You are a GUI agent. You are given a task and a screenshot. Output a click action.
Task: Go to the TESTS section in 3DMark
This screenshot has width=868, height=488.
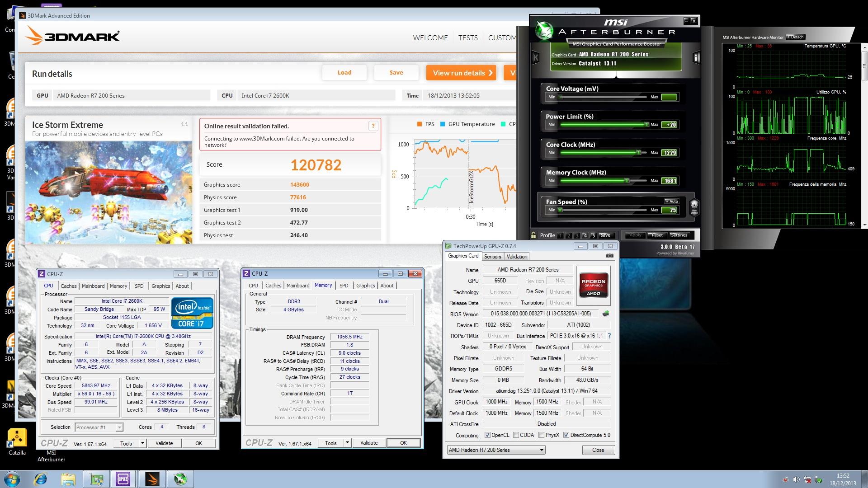pos(468,38)
